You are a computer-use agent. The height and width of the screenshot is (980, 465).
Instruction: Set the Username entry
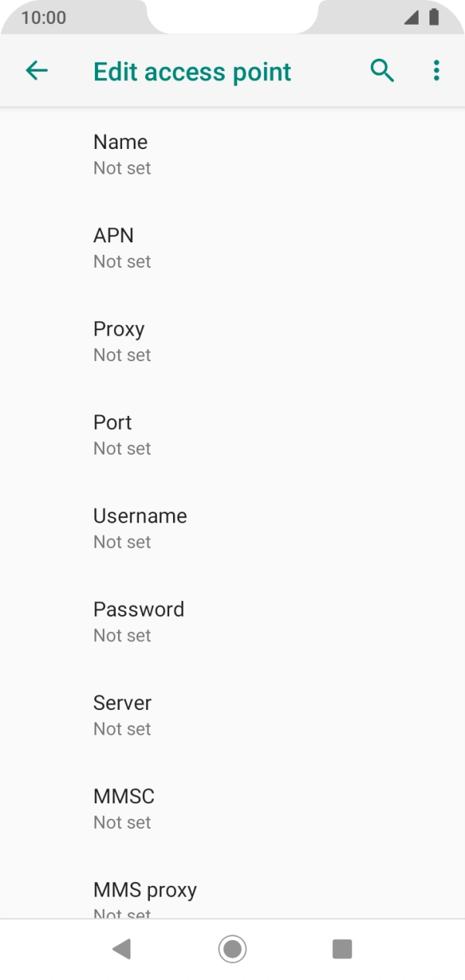[x=232, y=528]
